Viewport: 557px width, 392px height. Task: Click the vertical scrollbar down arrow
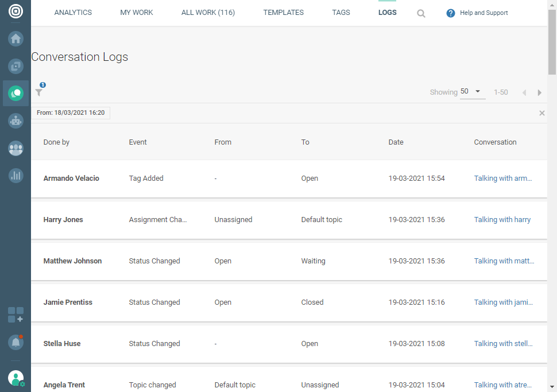[552, 387]
